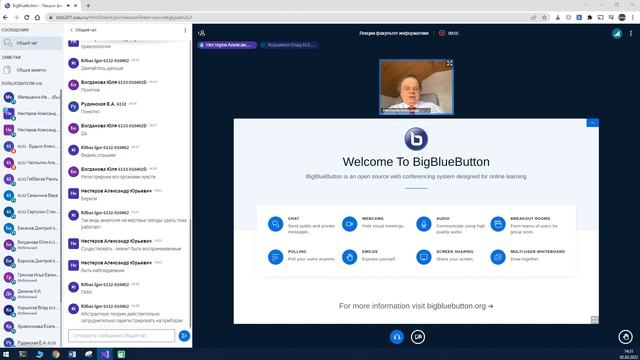Make the presentation fullscreen via corner icon
The height and width of the screenshot is (360, 640).
594,320
